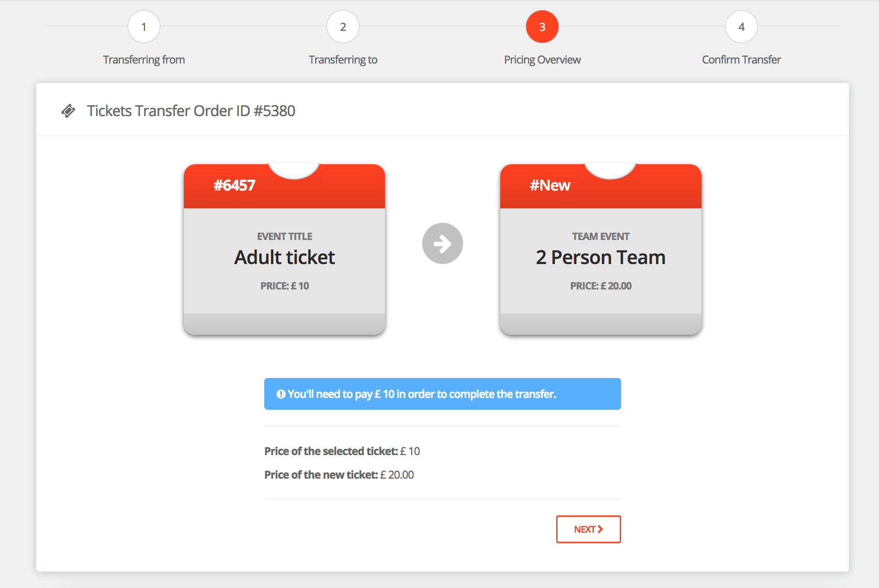This screenshot has width=879, height=588.
Task: Open the Confirm Transfer step label
Action: click(741, 60)
